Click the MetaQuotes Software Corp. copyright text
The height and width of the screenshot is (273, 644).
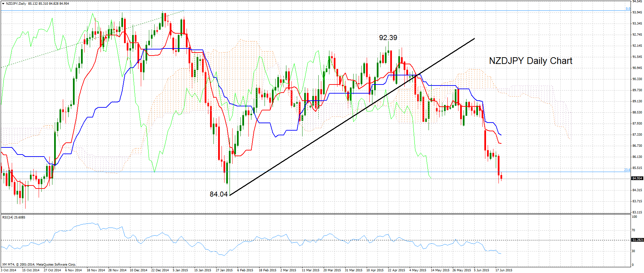click(39, 265)
